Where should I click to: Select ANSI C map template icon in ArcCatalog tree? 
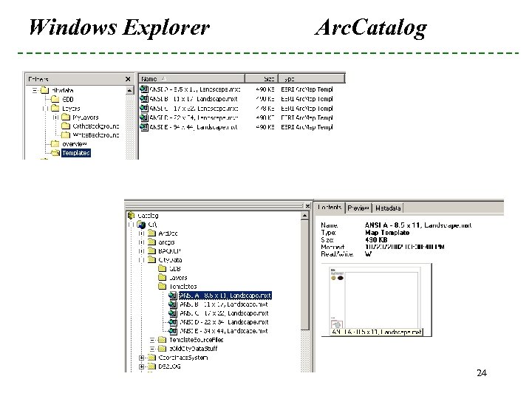[x=173, y=313]
